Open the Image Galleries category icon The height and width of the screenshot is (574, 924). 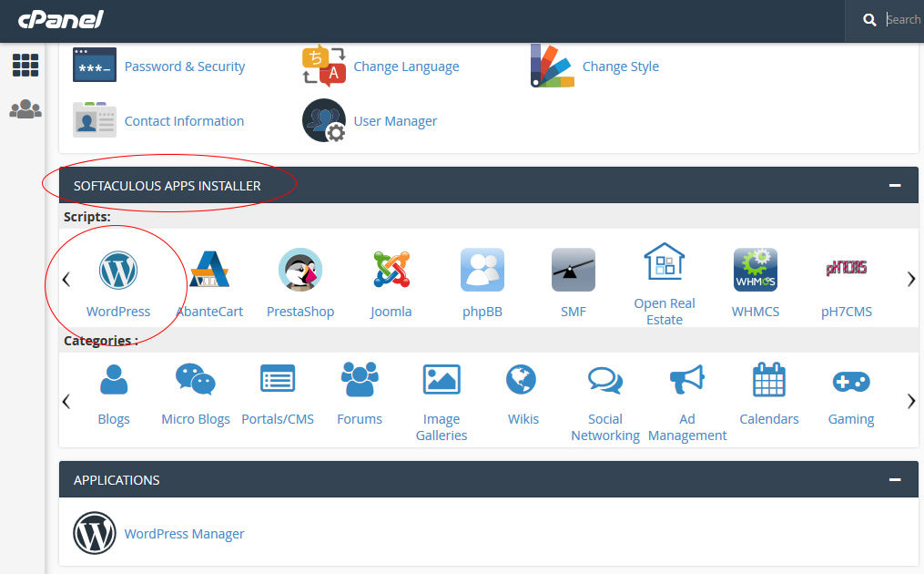[442, 379]
